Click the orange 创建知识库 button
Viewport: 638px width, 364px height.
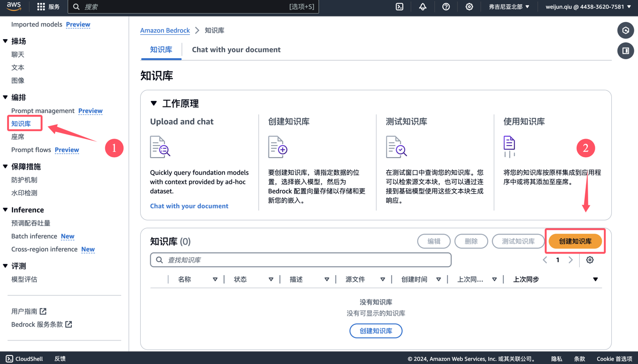pyautogui.click(x=575, y=241)
